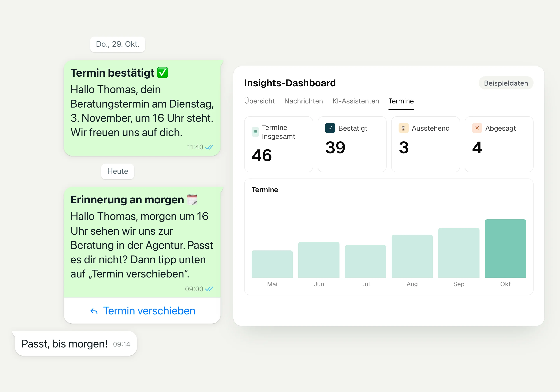
Task: Click the Ausstehend card label
Action: click(430, 128)
